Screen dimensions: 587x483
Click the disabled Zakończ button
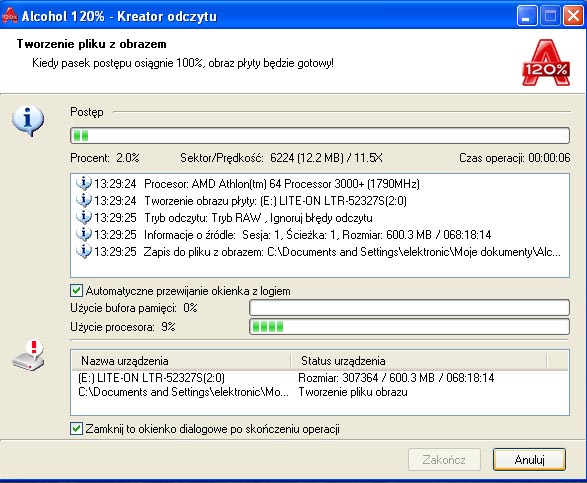pyautogui.click(x=444, y=459)
